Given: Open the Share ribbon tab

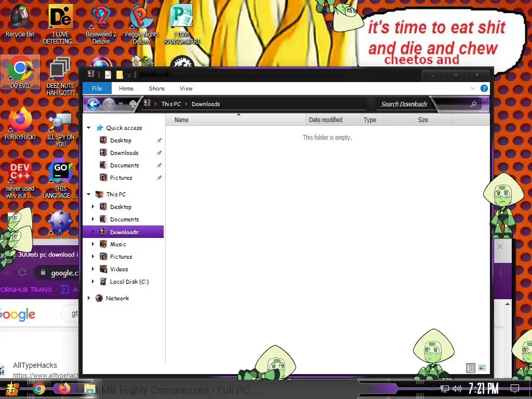Looking at the screenshot, I should click(157, 88).
